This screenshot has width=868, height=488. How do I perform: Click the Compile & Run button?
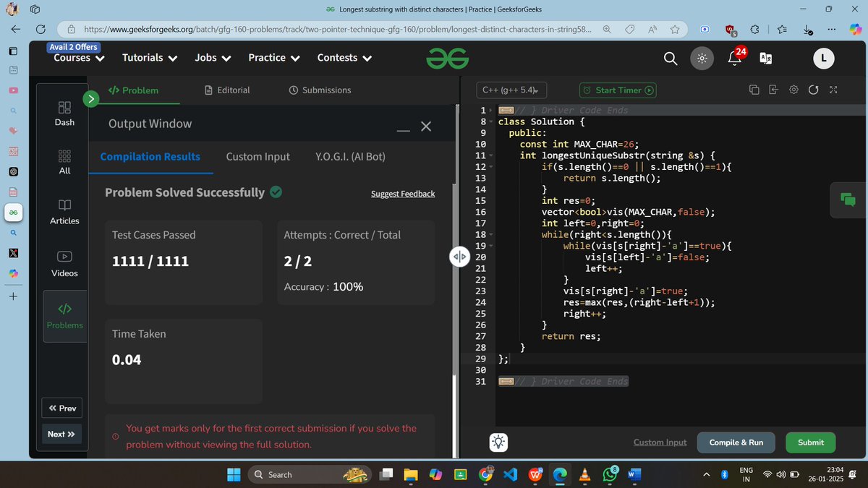(x=736, y=442)
